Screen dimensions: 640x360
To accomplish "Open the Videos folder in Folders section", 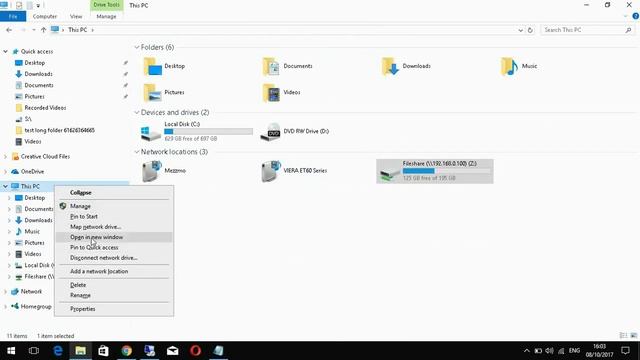I will [282, 93].
